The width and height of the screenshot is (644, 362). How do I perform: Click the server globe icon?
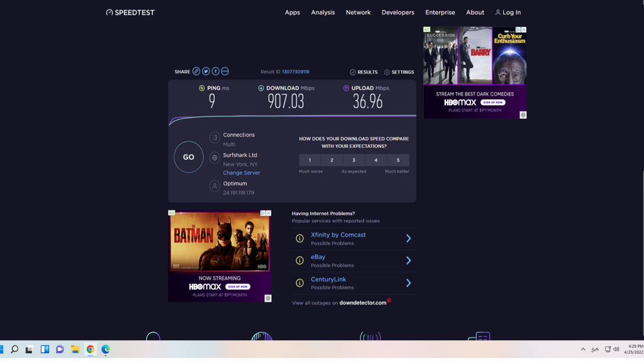214,157
